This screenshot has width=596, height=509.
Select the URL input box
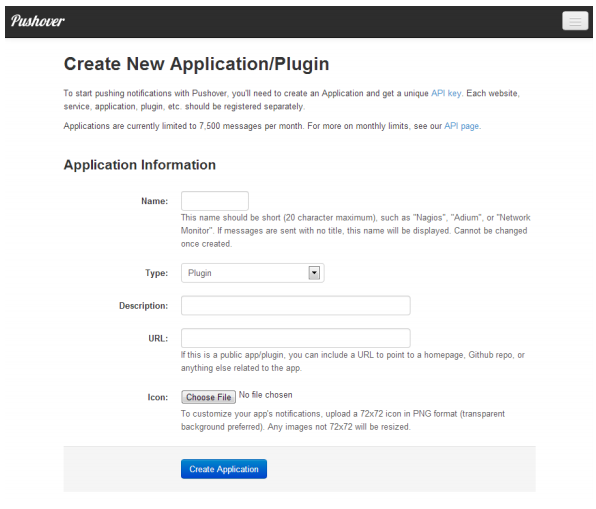pyautogui.click(x=296, y=338)
